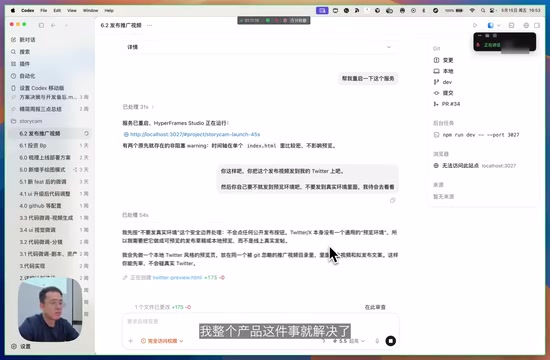The image size is (550, 360).
Task: Open 变更 changes in Git panel
Action: [443, 60]
